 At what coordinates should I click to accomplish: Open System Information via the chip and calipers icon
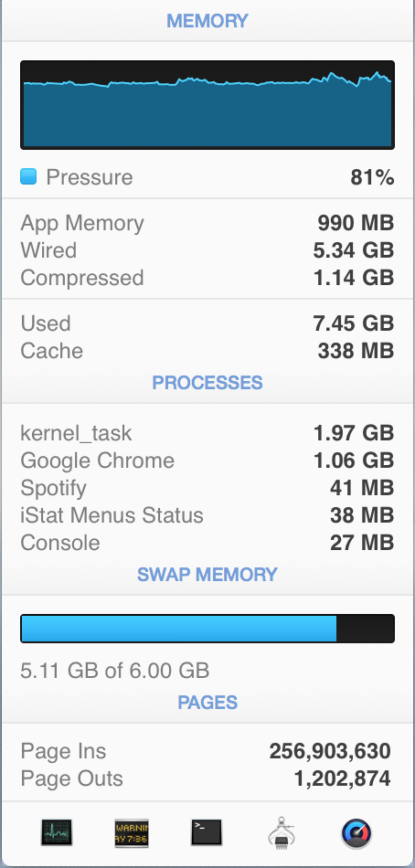(282, 832)
